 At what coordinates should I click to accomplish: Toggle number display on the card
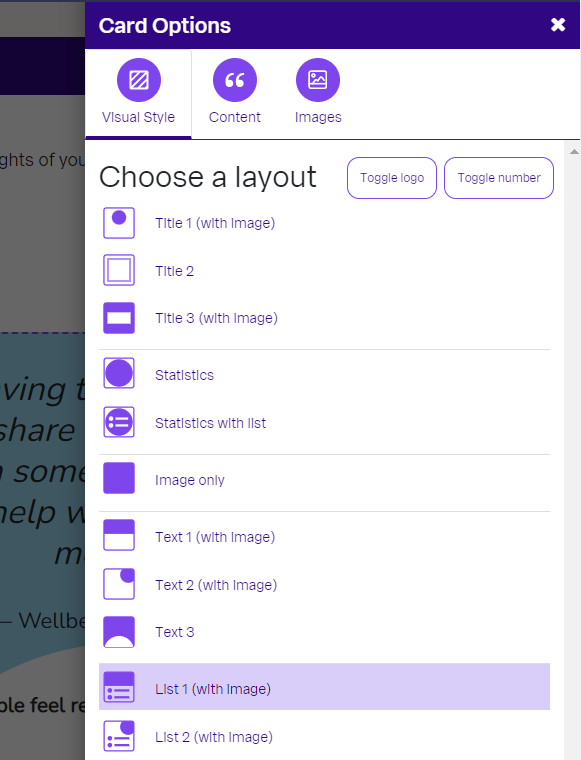(x=499, y=178)
